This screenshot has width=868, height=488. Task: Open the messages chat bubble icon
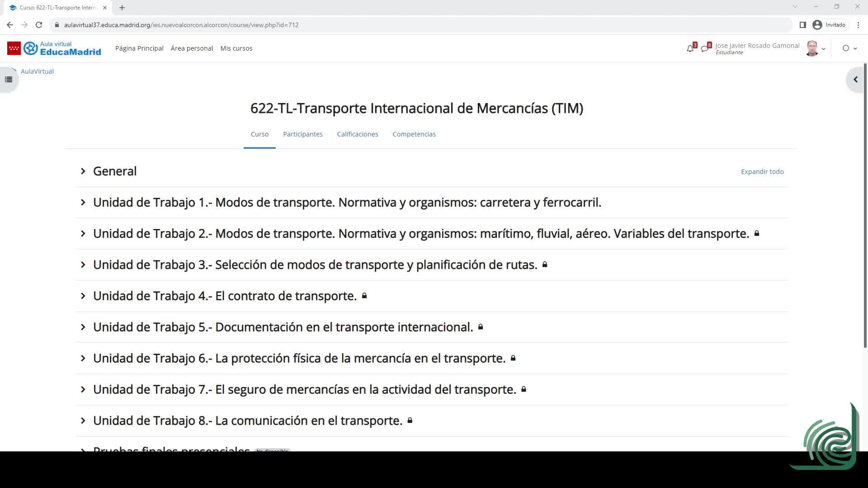click(704, 49)
